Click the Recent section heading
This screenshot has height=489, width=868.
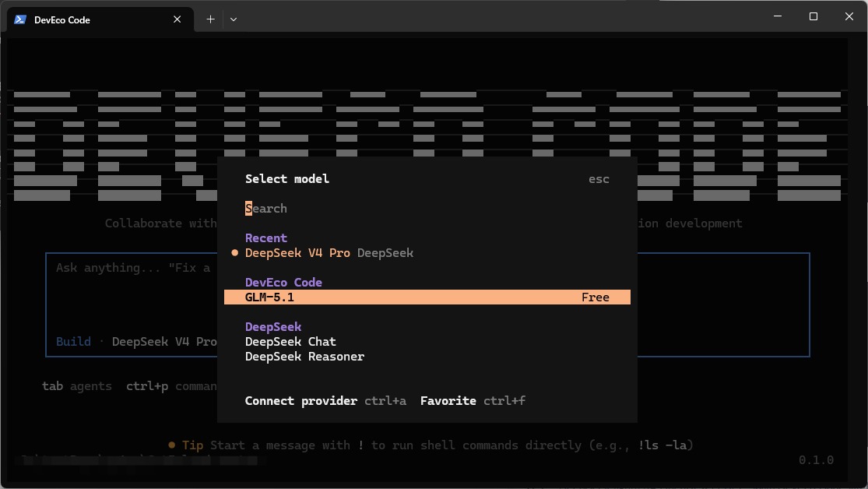(x=265, y=238)
